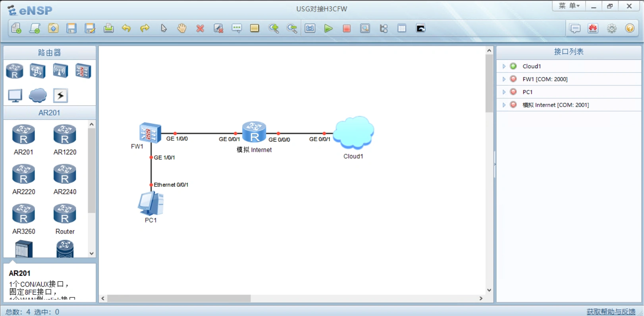The width and height of the screenshot is (644, 316).
Task: Click the Print toolbar icon
Action: click(108, 28)
